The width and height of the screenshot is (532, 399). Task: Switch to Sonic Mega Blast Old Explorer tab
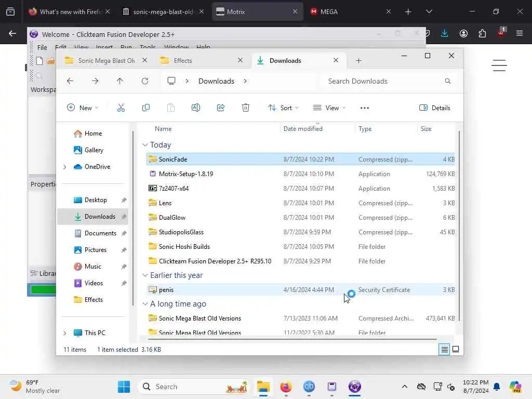click(106, 60)
